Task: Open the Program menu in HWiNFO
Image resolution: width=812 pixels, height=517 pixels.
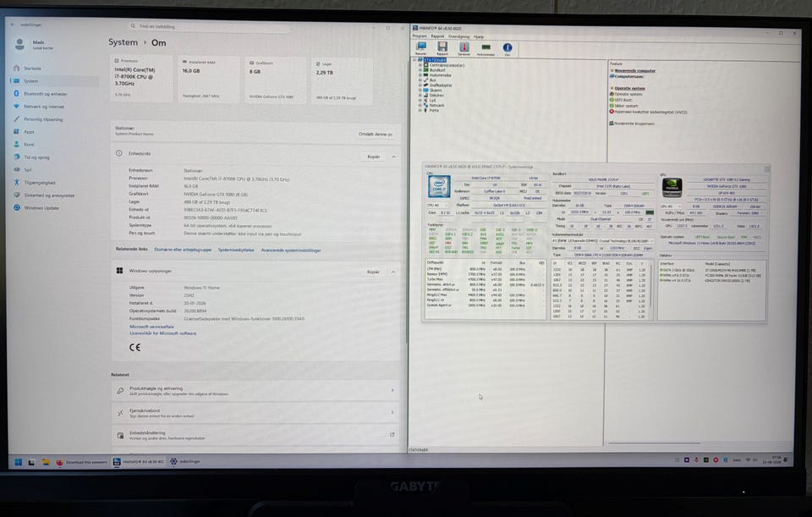Action: 420,36
